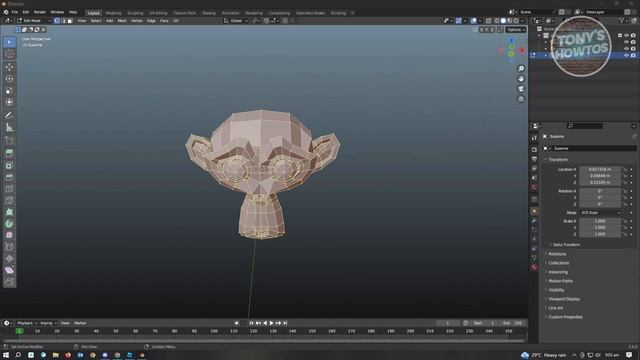Switch to the Modeling workspace tab
The width and height of the screenshot is (640, 360).
pyautogui.click(x=113, y=13)
